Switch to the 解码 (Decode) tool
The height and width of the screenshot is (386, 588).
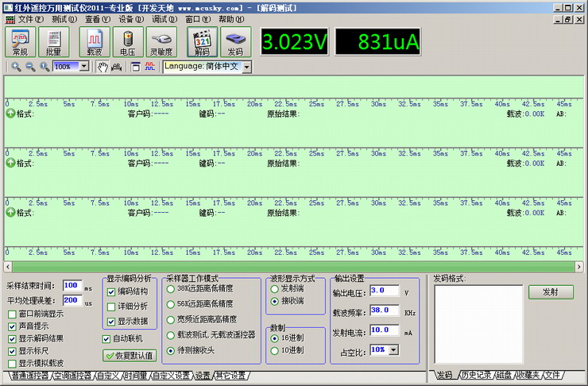tap(203, 42)
